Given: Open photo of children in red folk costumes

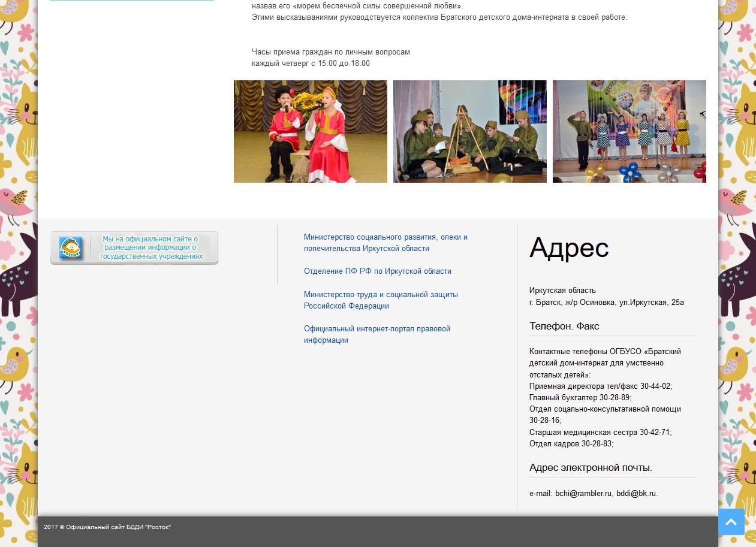Looking at the screenshot, I should coord(311,131).
